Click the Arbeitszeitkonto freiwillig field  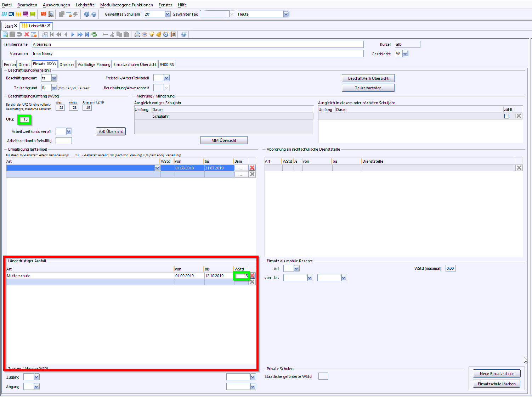64,141
